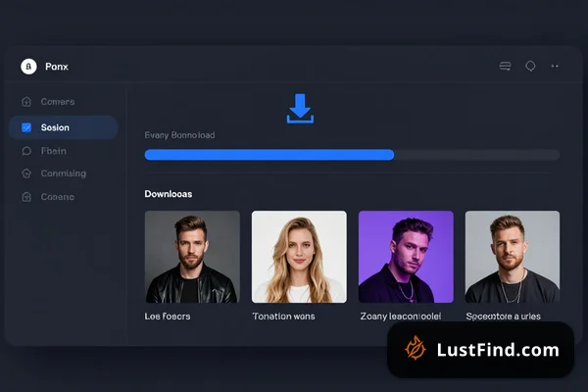
Task: Open the two-dot more options icon
Action: click(555, 66)
